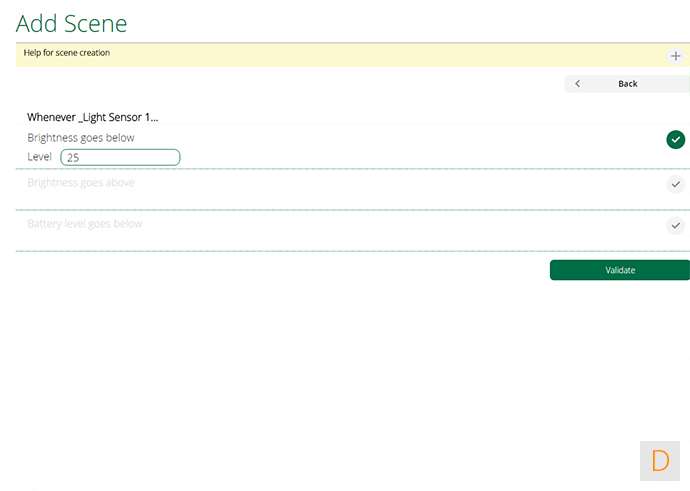
Task: Click the green checkmark circle icon
Action: (x=676, y=140)
